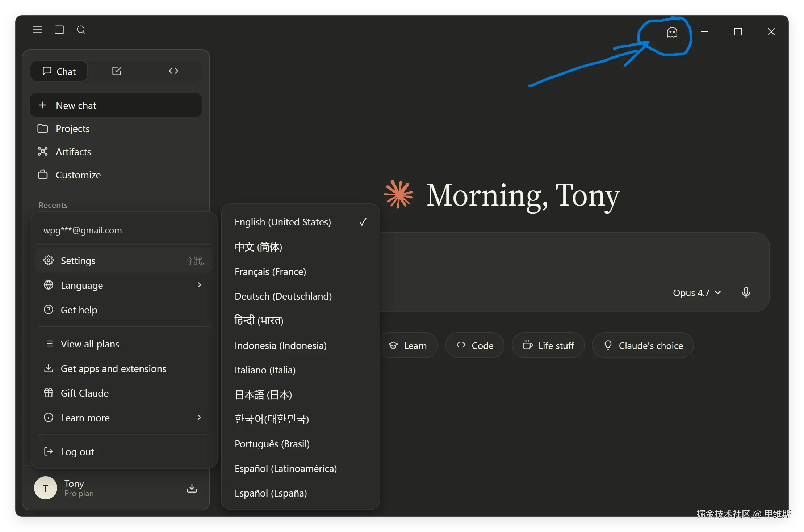Open incognito chat via ghost icon
This screenshot has height=532, width=804.
click(672, 32)
